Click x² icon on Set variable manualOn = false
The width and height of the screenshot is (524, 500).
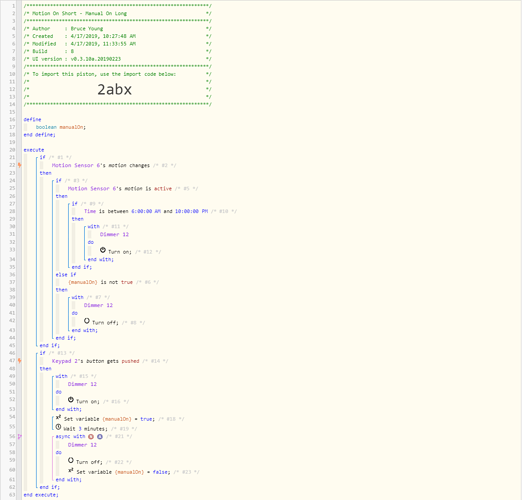coord(71,470)
